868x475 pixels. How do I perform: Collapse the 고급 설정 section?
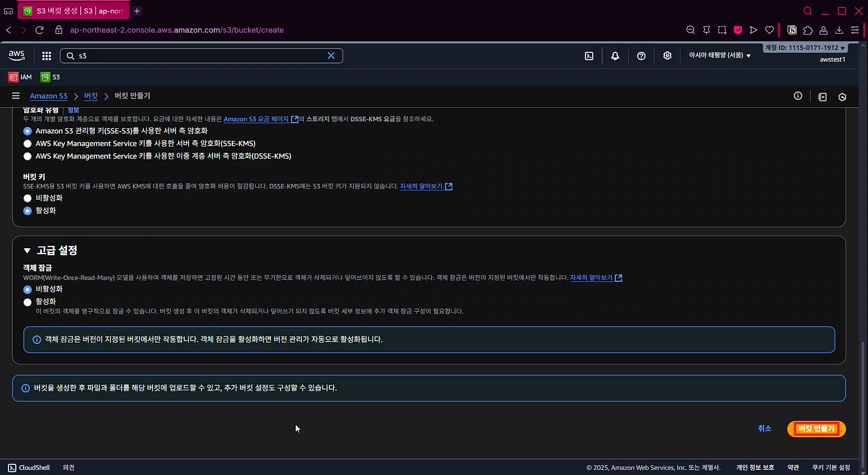click(x=27, y=251)
